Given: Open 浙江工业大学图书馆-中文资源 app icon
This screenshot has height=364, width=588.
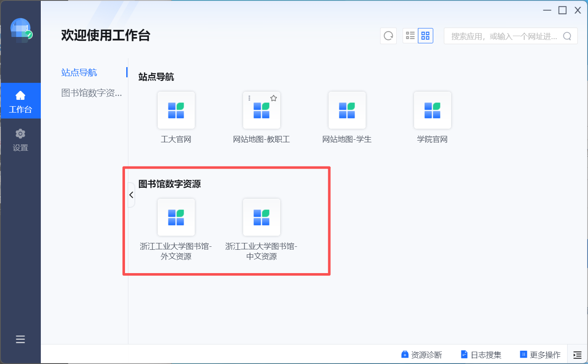Looking at the screenshot, I should point(261,217).
